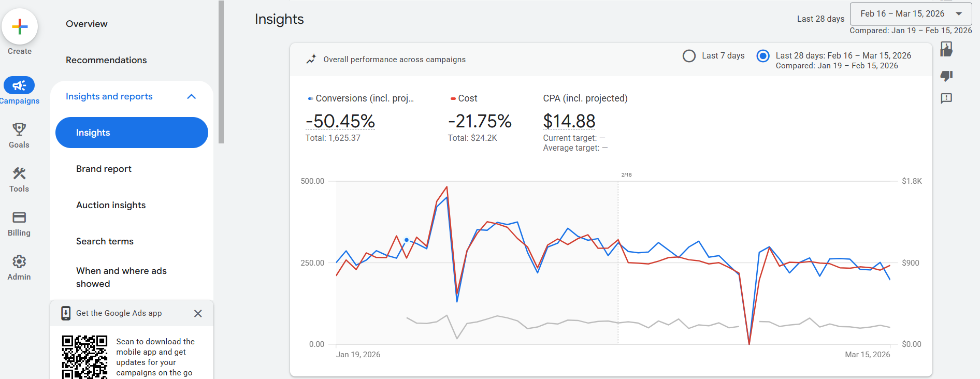
Task: Select the Last 28 days radio button
Action: coord(763,56)
